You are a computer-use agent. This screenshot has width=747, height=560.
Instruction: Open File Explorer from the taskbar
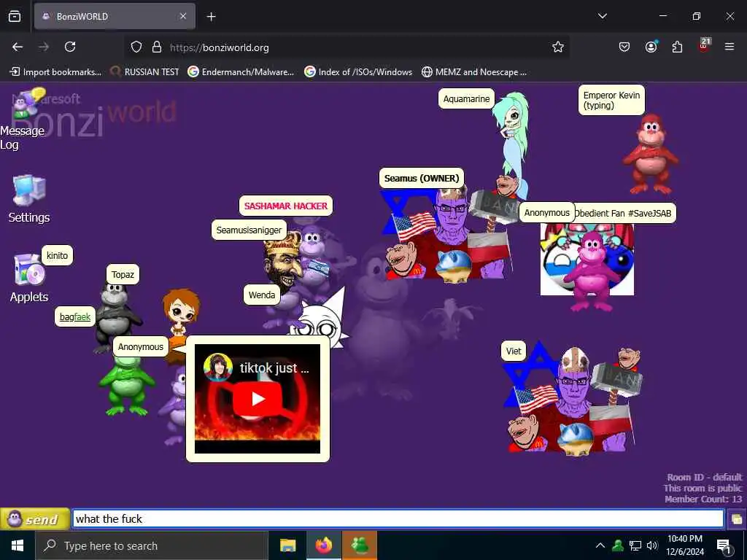coord(287,545)
